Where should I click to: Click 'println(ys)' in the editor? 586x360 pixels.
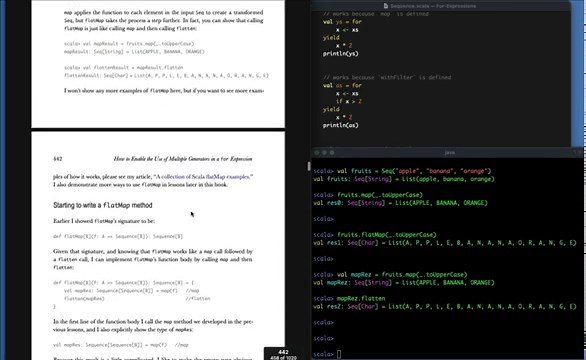340,53
